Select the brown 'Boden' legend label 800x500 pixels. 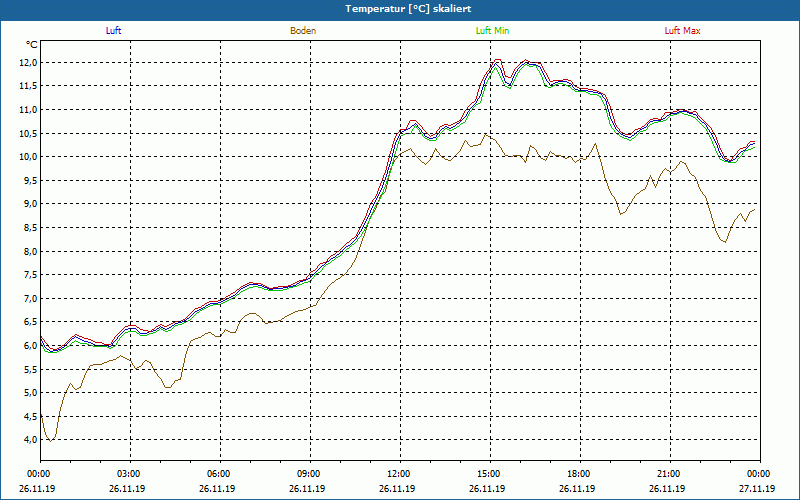[303, 31]
